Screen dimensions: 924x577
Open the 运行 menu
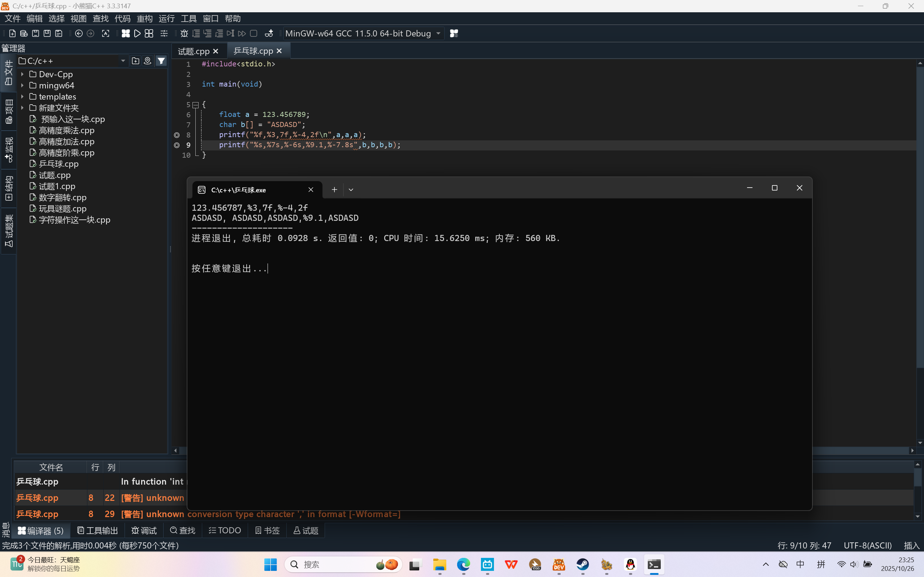[166, 18]
